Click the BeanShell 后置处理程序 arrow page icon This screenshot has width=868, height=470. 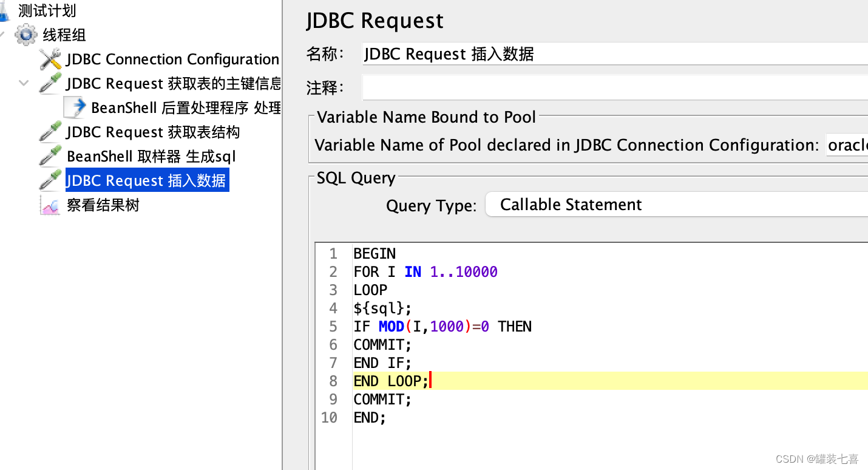click(x=75, y=107)
